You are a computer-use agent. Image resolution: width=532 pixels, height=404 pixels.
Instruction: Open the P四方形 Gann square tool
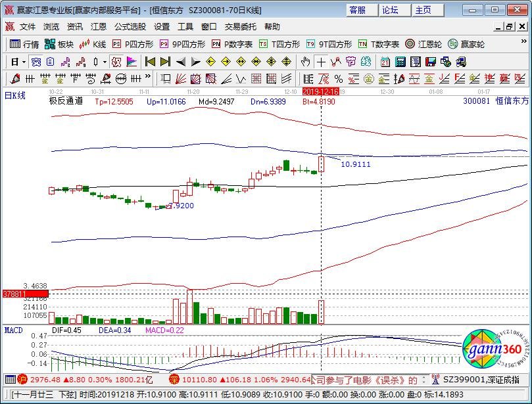(x=133, y=44)
